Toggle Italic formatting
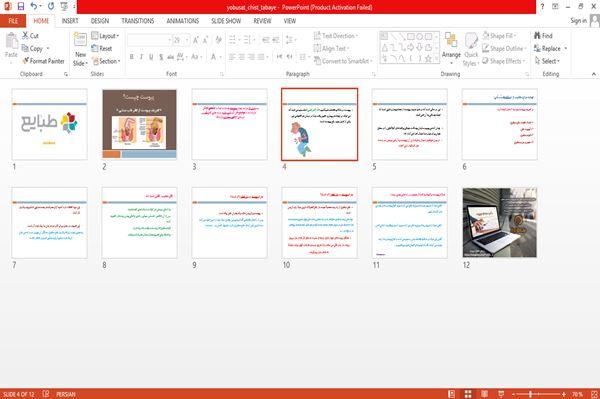Image resolution: width=600 pixels, height=399 pixels. point(141,57)
